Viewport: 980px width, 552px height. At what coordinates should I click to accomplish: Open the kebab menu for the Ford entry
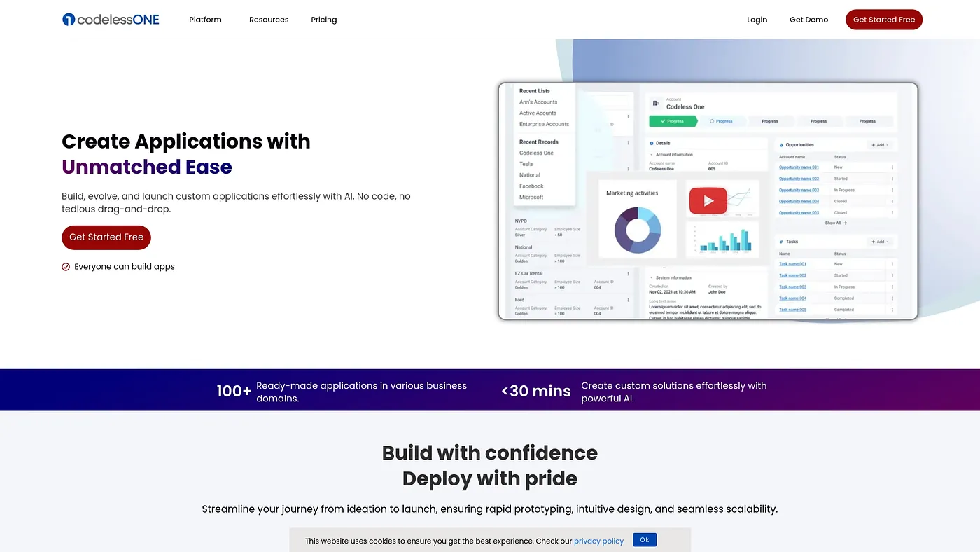tap(628, 300)
